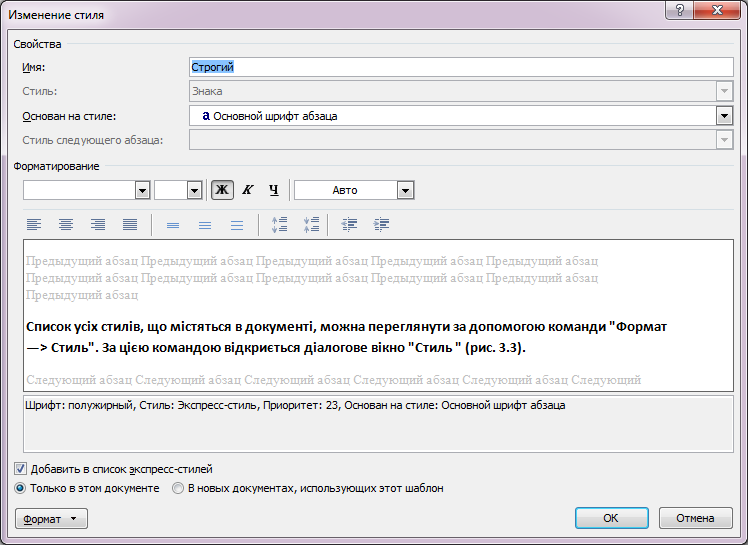Close the Изменение стиля dialog

pos(717,10)
